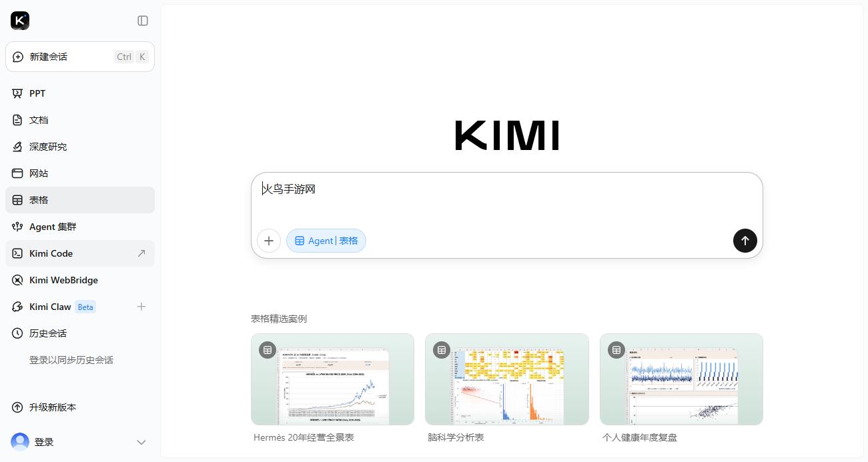Open the Hermès 20年经营全景表 thumbnail

click(x=332, y=379)
